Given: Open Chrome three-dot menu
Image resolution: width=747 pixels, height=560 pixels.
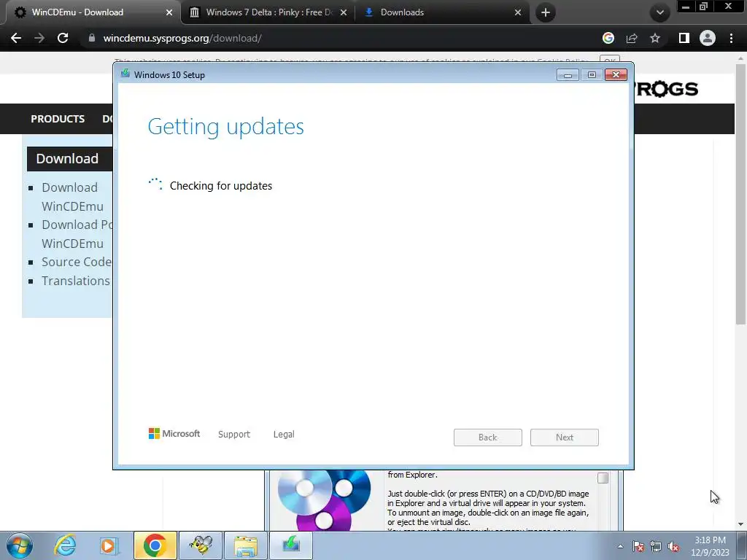Looking at the screenshot, I should 731,38.
